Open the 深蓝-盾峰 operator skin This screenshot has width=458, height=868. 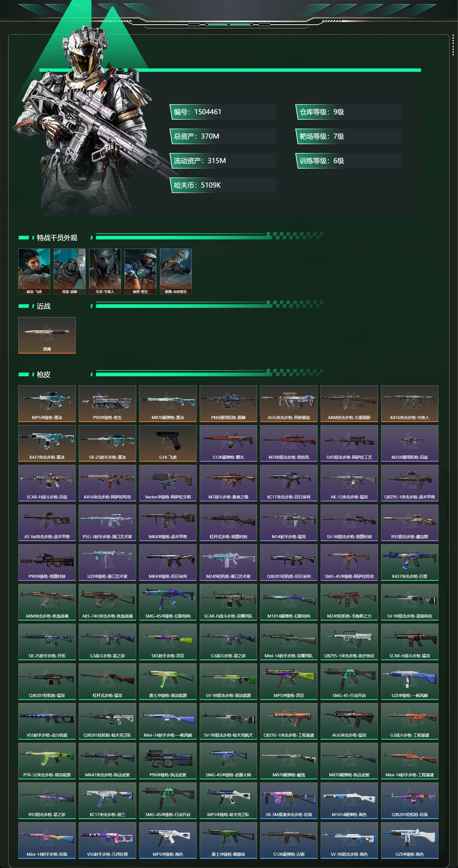(69, 272)
